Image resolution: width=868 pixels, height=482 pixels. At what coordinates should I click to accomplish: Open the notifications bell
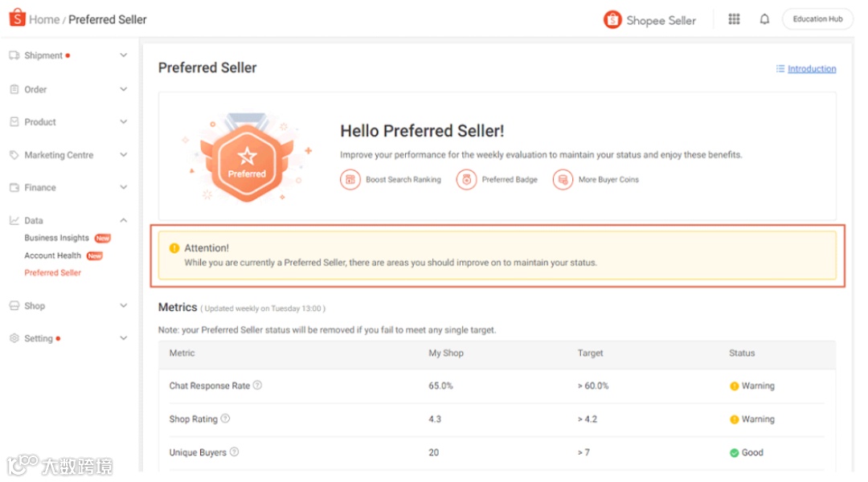coord(764,19)
